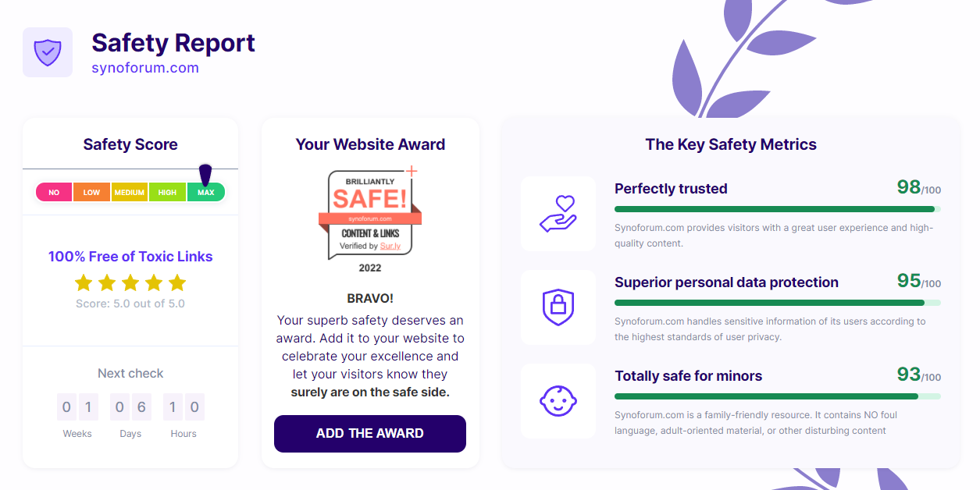Image resolution: width=980 pixels, height=490 pixels.
Task: Click the Perfectly trusted progress bar
Action: point(778,209)
